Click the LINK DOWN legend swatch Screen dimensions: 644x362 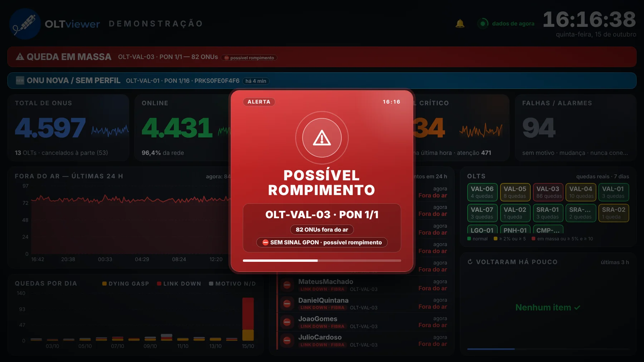pos(159,284)
